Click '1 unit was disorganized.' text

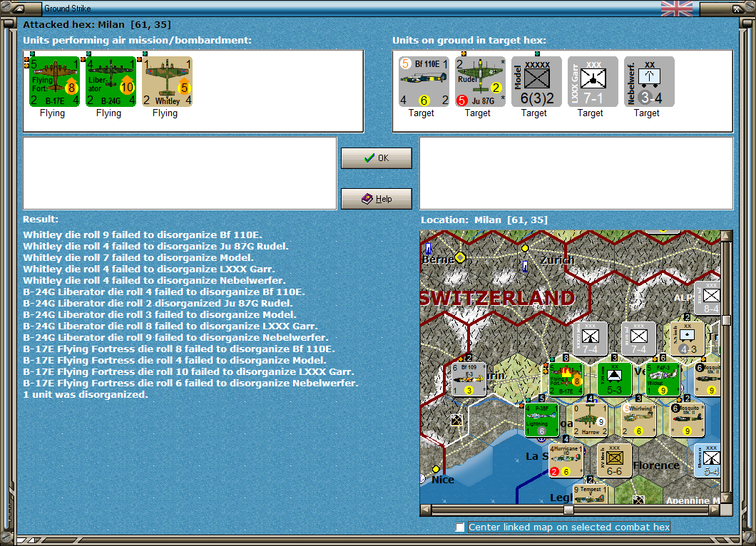point(86,395)
